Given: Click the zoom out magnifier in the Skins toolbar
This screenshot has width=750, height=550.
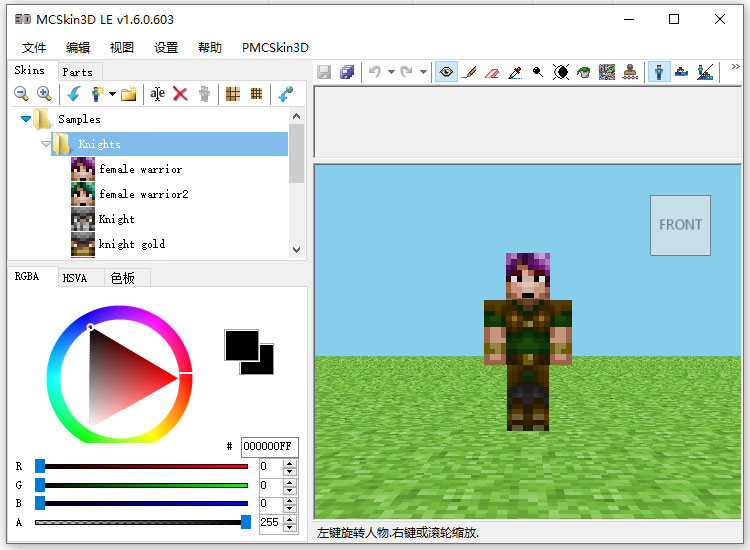Looking at the screenshot, I should pos(21,94).
